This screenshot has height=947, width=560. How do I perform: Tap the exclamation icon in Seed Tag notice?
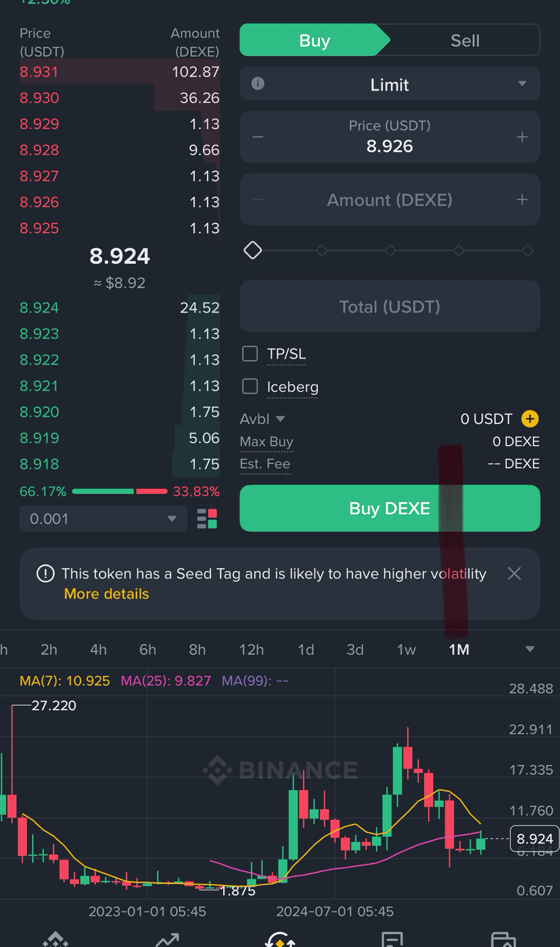click(45, 574)
